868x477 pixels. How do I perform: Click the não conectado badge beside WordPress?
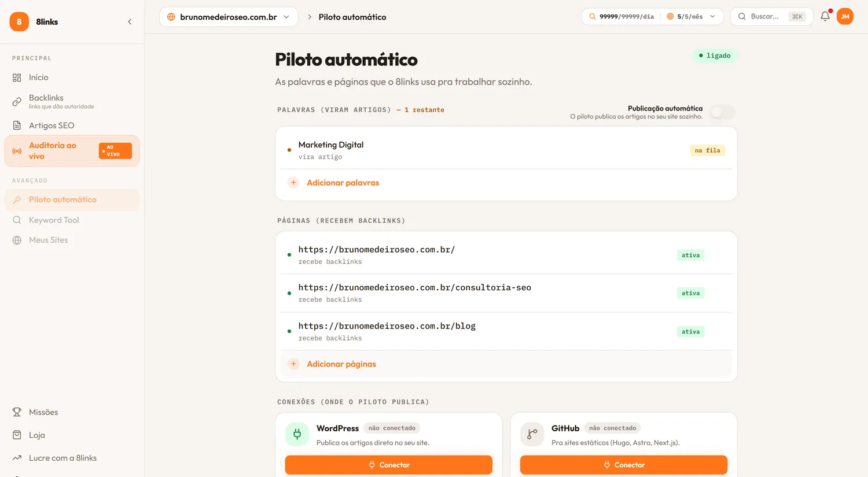point(392,428)
